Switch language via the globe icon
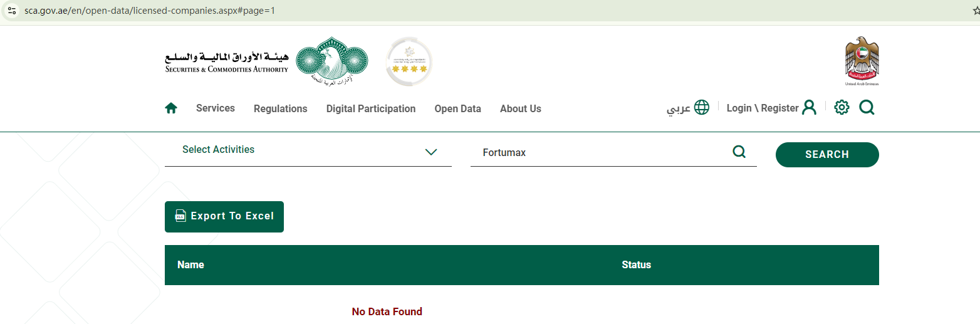The image size is (980, 324). 702,108
